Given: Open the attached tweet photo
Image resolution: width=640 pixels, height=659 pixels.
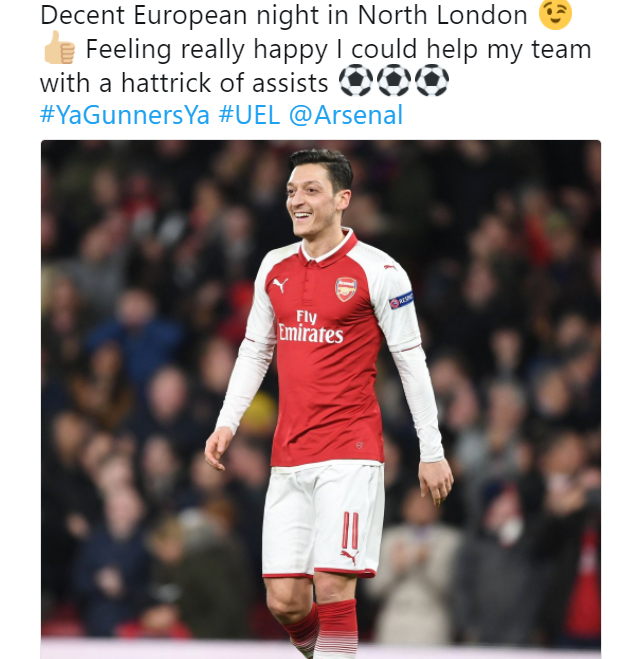Looking at the screenshot, I should click(320, 400).
